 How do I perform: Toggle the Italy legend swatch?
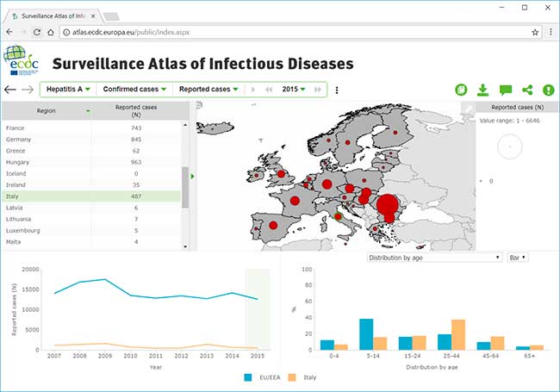pos(292,377)
